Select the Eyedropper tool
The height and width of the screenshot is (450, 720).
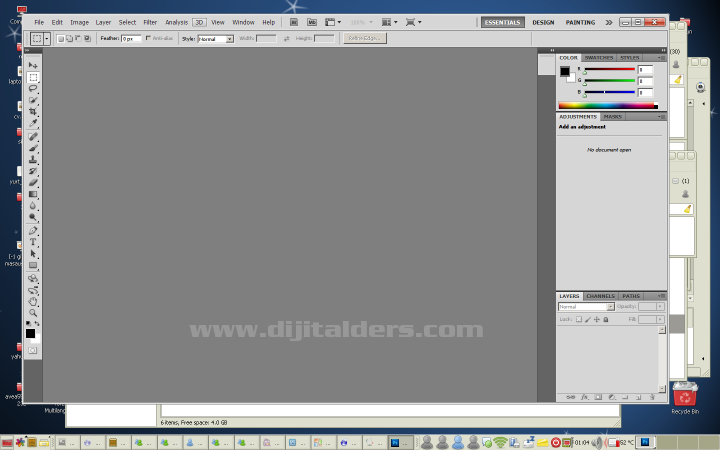tap(33, 123)
